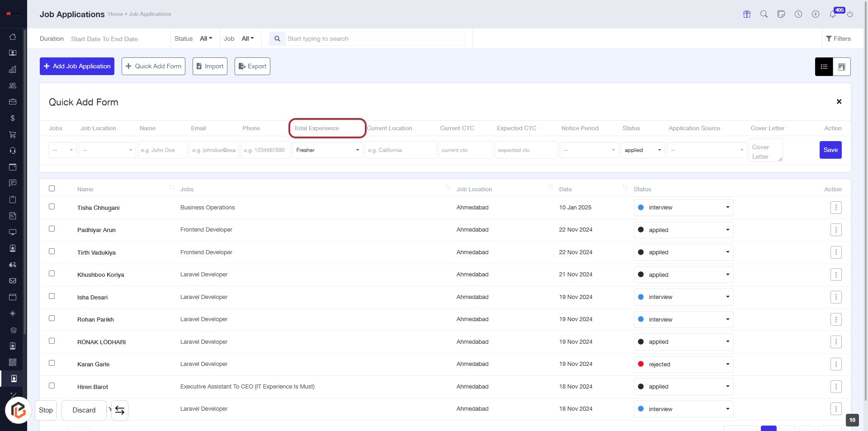The image size is (868, 431).
Task: Open the clock timer icon in header
Action: pos(798,14)
